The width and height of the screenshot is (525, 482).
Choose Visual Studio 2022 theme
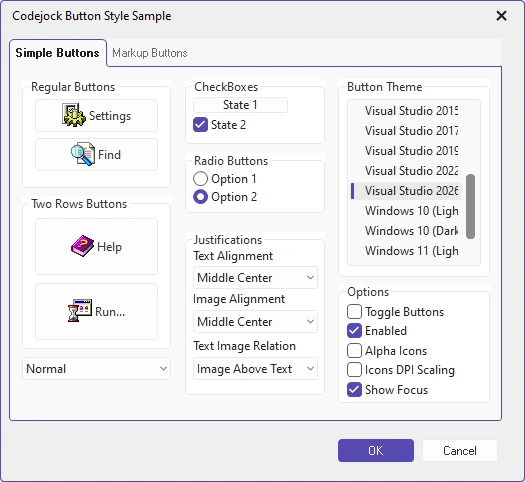click(406, 171)
